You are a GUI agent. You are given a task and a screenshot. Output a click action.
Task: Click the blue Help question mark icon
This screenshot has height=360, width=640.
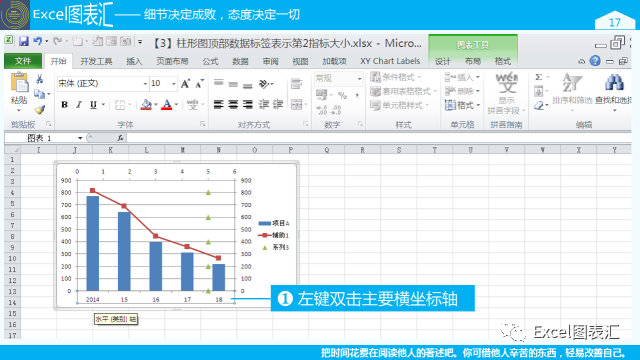pyautogui.click(x=595, y=61)
